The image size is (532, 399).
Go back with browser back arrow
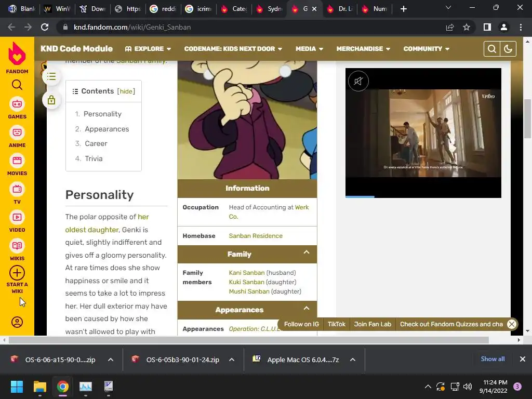(11, 27)
